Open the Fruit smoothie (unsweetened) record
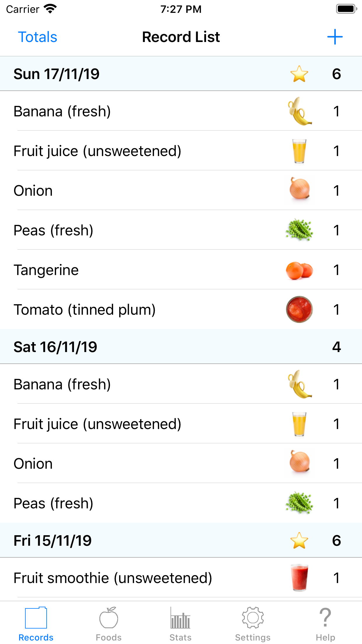Viewport: 362px width, 644px height. point(181,578)
